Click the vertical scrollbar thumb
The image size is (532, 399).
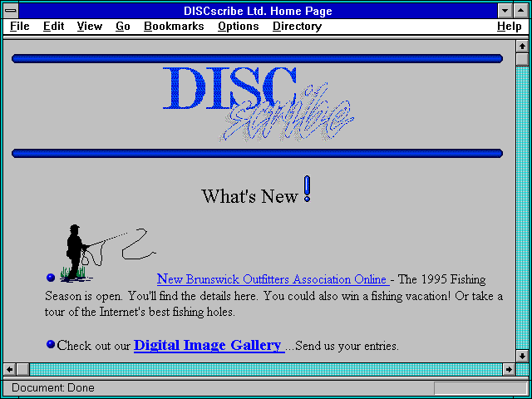click(522, 59)
